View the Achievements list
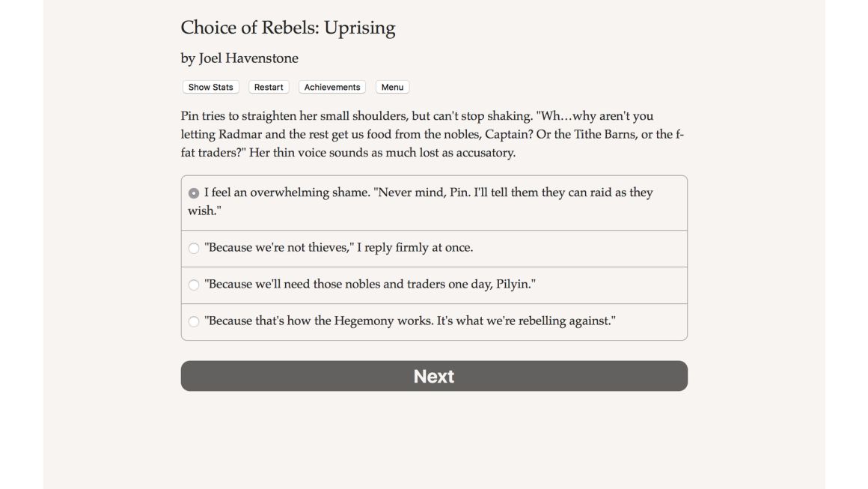 [332, 87]
